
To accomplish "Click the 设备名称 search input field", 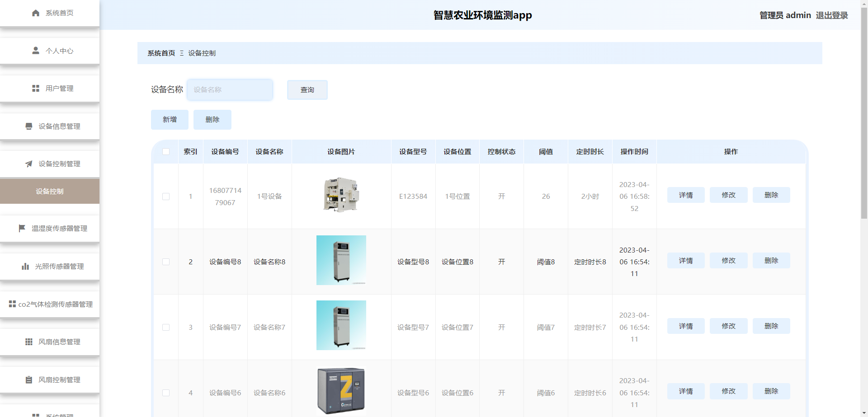I will click(x=230, y=89).
